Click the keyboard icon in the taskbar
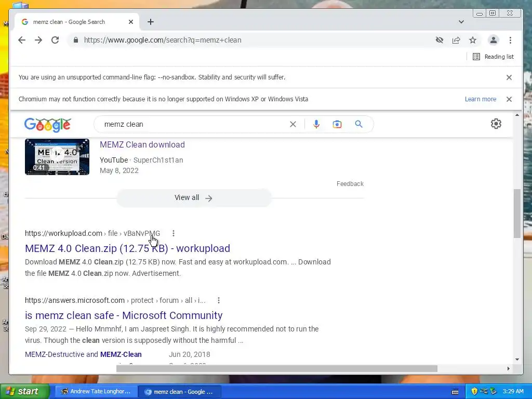 (x=455, y=392)
